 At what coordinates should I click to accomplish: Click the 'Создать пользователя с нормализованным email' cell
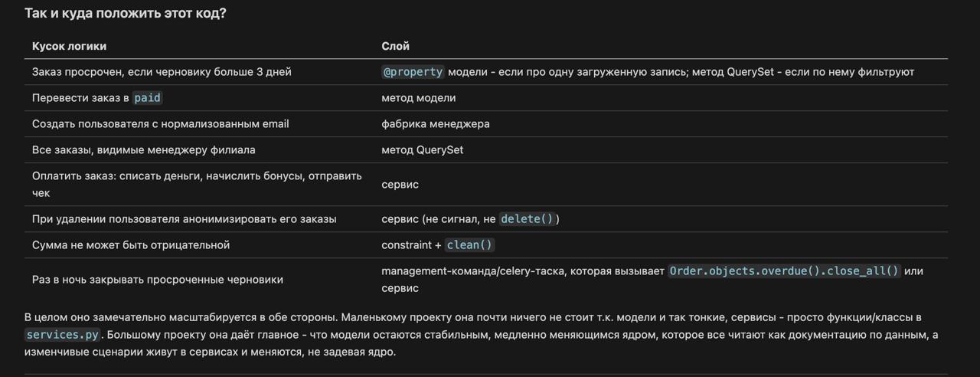(x=161, y=123)
